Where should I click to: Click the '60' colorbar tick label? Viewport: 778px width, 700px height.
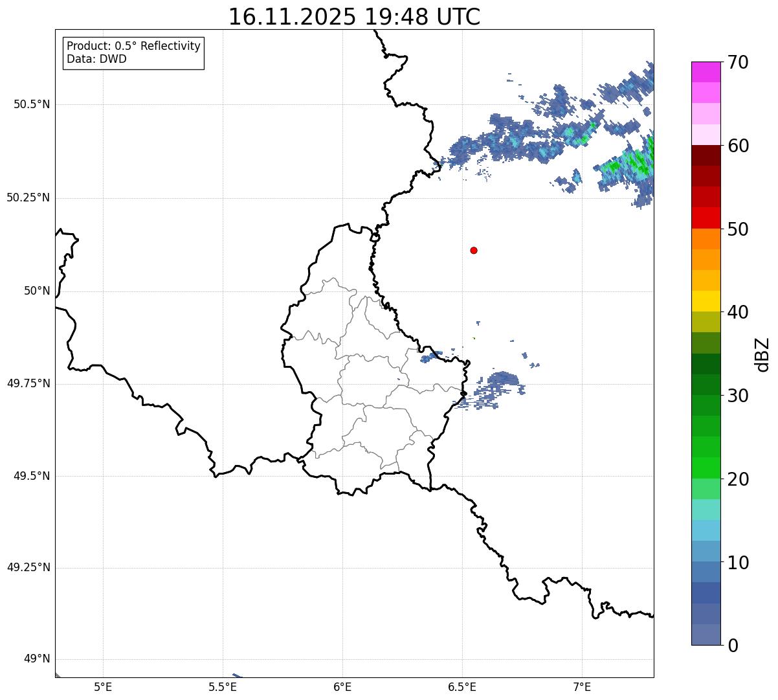pyautogui.click(x=738, y=146)
